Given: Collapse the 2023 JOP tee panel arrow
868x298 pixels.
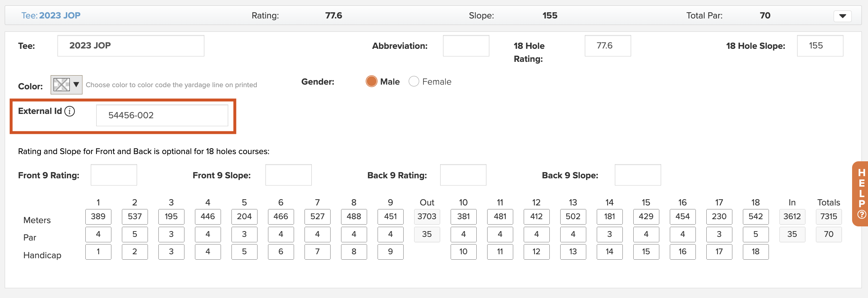Looking at the screenshot, I should point(843,16).
